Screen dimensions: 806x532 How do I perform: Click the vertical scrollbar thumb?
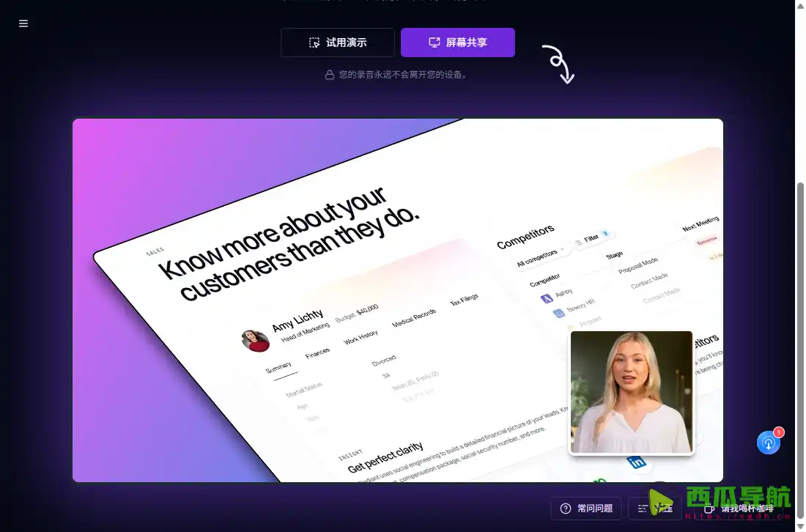pos(800,350)
